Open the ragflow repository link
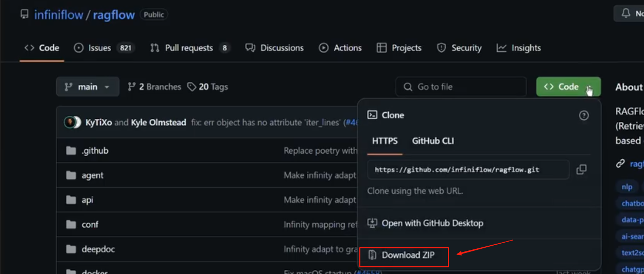 click(x=114, y=15)
